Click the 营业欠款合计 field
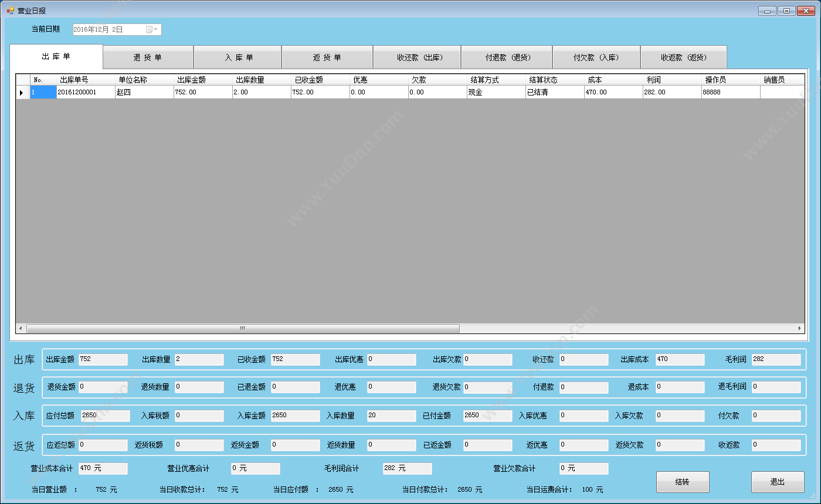Image resolution: width=821 pixels, height=504 pixels. pyautogui.click(x=583, y=468)
